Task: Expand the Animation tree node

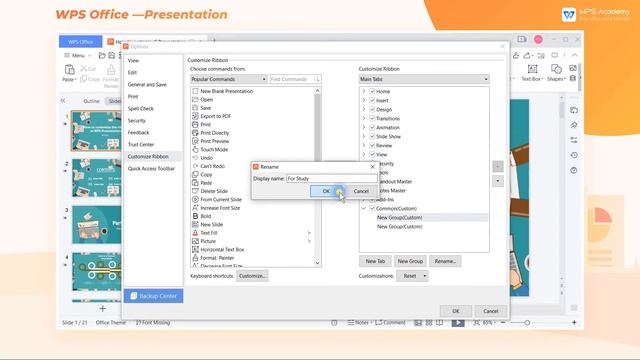Action: coord(364,127)
